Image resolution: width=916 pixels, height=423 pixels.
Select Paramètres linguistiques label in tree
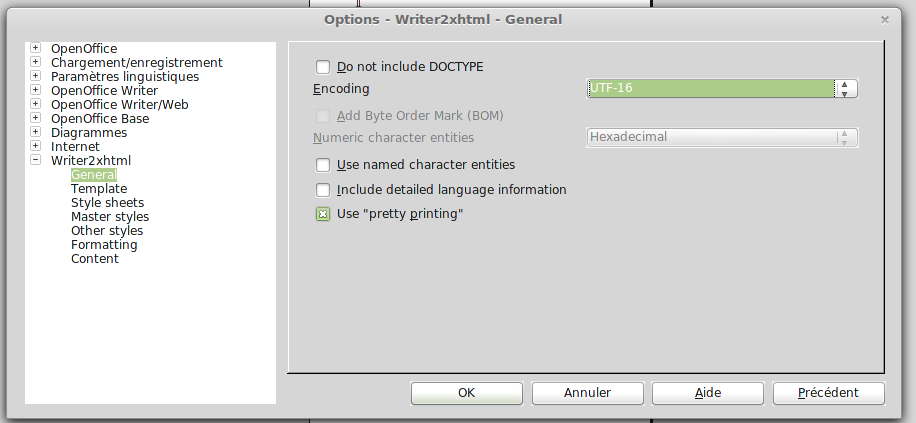coord(125,77)
